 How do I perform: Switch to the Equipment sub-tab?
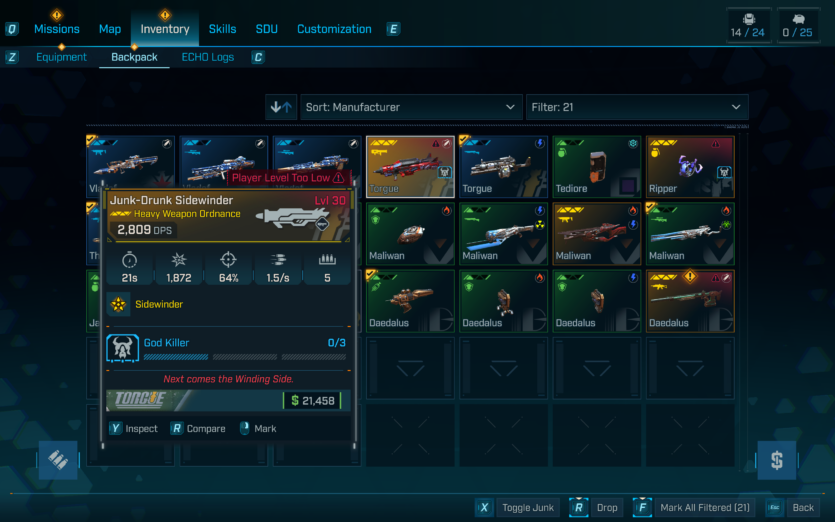point(61,57)
